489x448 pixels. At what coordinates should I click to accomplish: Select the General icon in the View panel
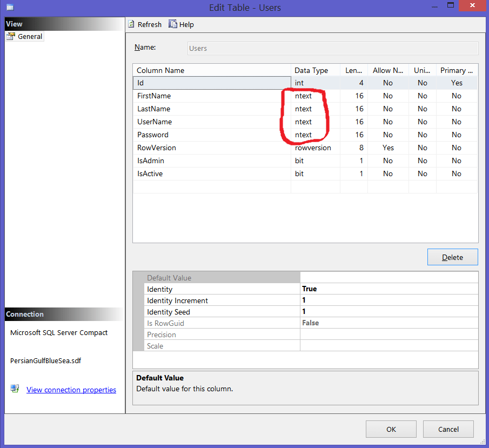pos(24,36)
